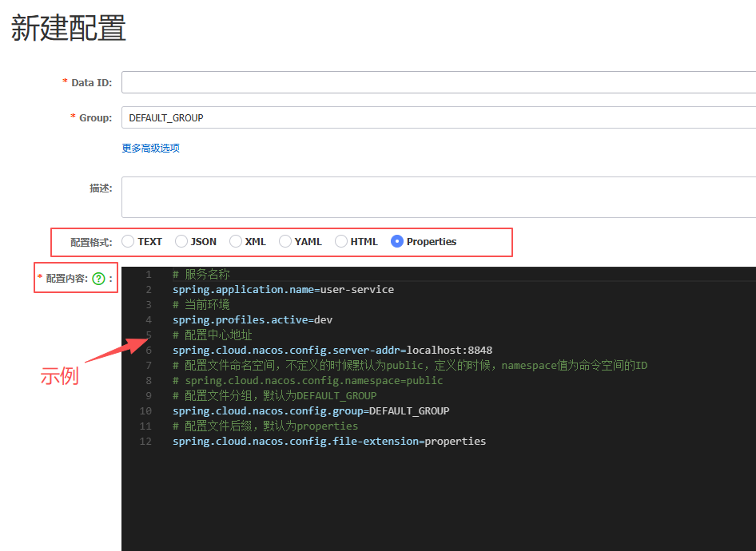Image resolution: width=756 pixels, height=551 pixels.
Task: Click into the Data ID input field
Action: click(x=438, y=82)
